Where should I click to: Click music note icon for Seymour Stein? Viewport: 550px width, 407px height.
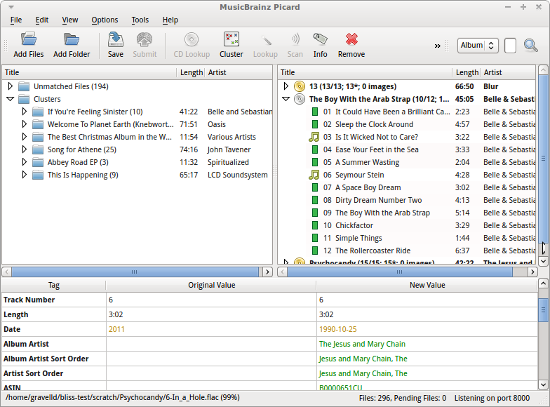(314, 175)
